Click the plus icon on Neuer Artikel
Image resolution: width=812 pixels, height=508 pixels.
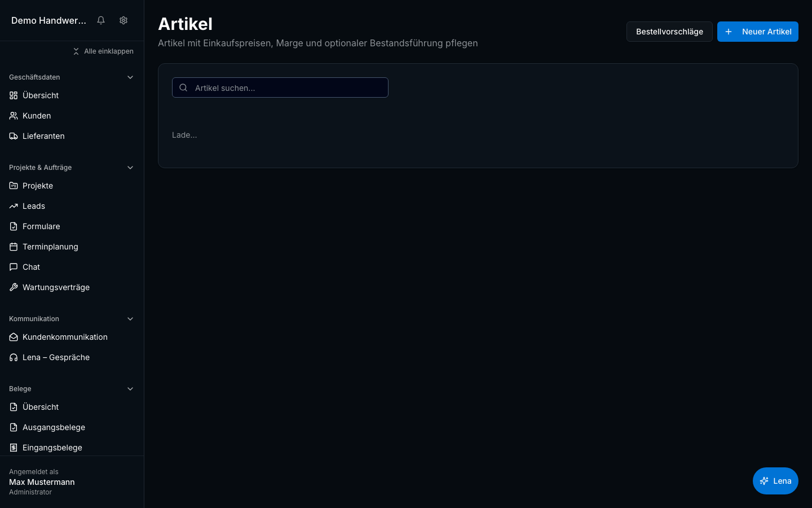729,32
